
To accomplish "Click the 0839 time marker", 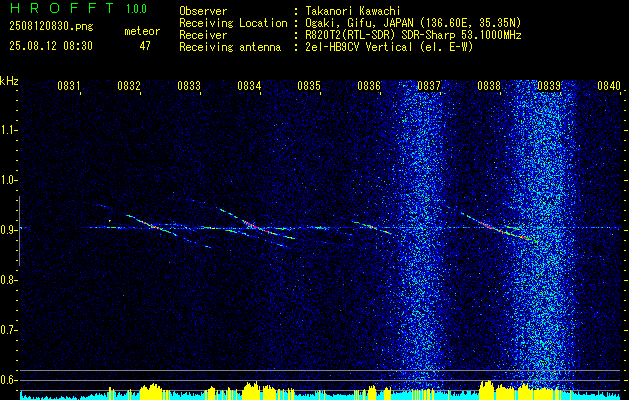I will click(549, 85).
